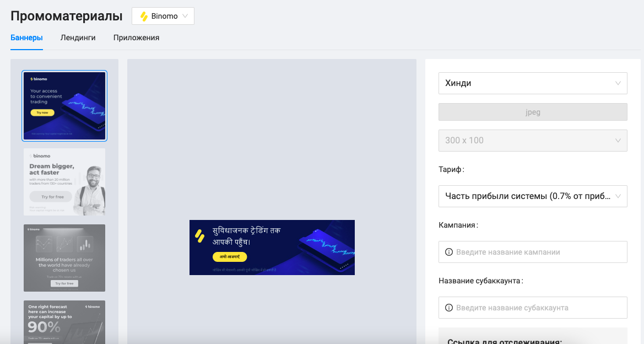Click the 'Ссылка для отслеживания:' heading
This screenshot has width=644, height=344.
click(505, 341)
